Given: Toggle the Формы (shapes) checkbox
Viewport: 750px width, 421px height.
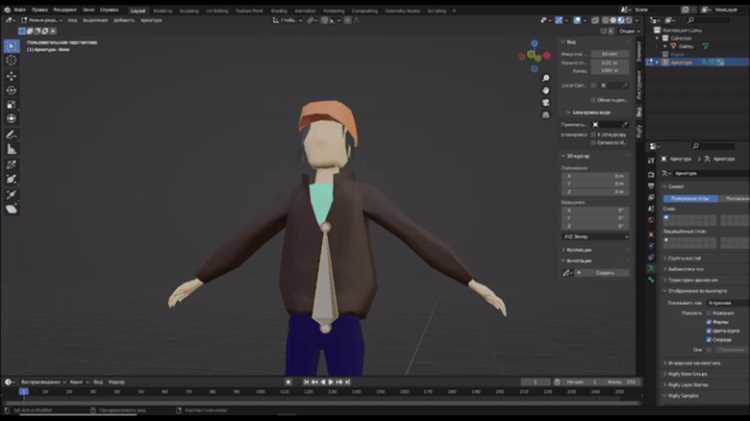Looking at the screenshot, I should pos(709,322).
